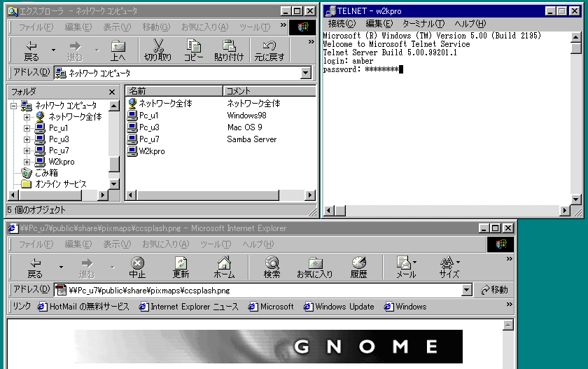Expand Pc_u1 node in the folder tree
Image resolution: width=588 pixels, height=369 pixels.
click(27, 128)
